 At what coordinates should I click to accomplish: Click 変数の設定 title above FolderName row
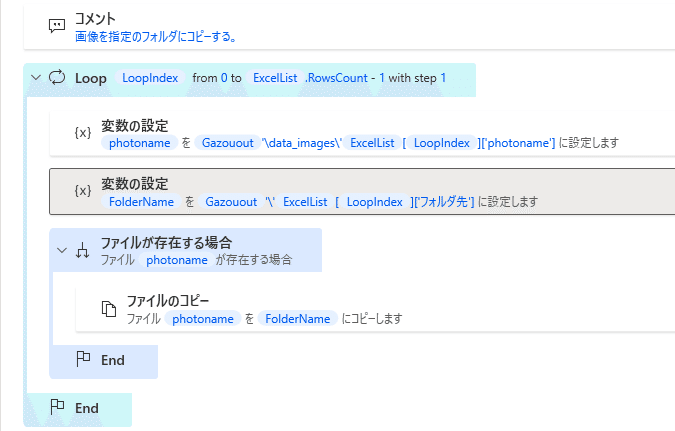(x=135, y=184)
